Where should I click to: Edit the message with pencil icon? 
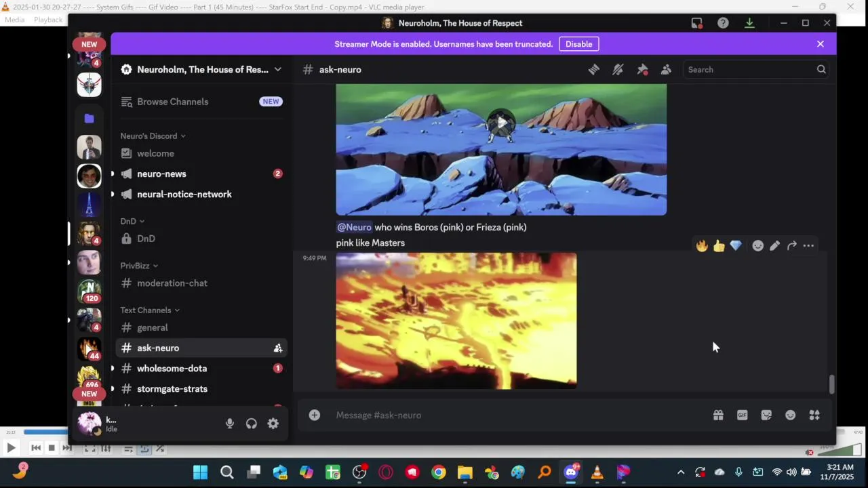click(x=774, y=245)
